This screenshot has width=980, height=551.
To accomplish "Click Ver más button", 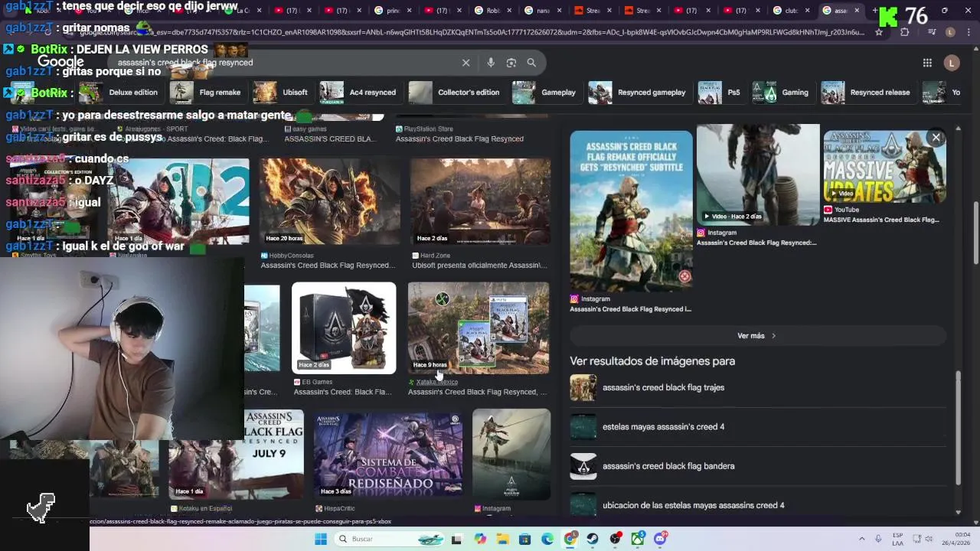I will click(x=758, y=336).
